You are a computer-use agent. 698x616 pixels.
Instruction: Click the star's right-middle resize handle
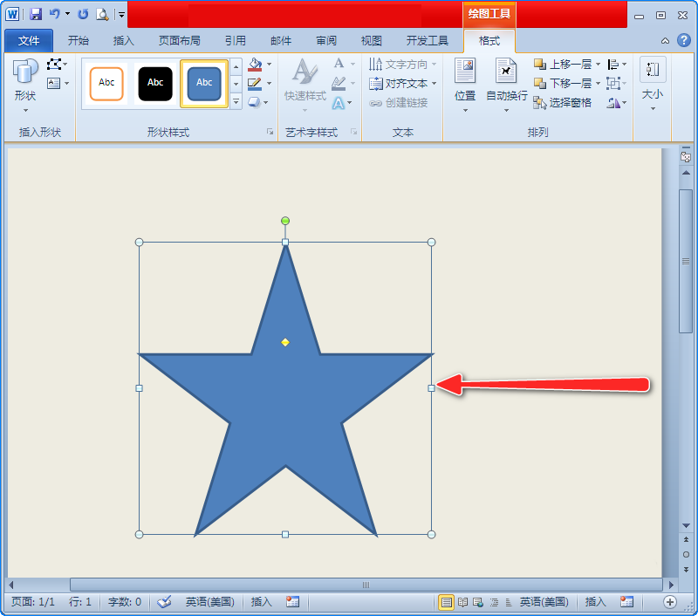point(431,388)
